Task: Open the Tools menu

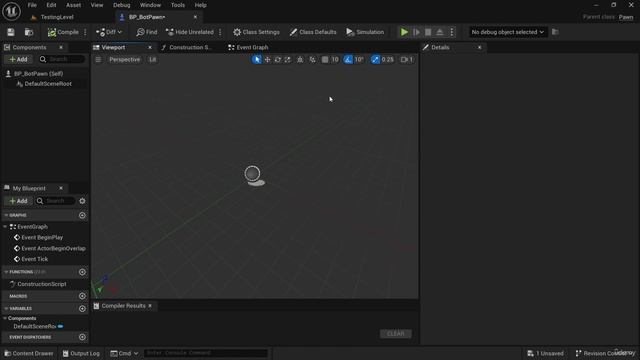Action: 178,5
